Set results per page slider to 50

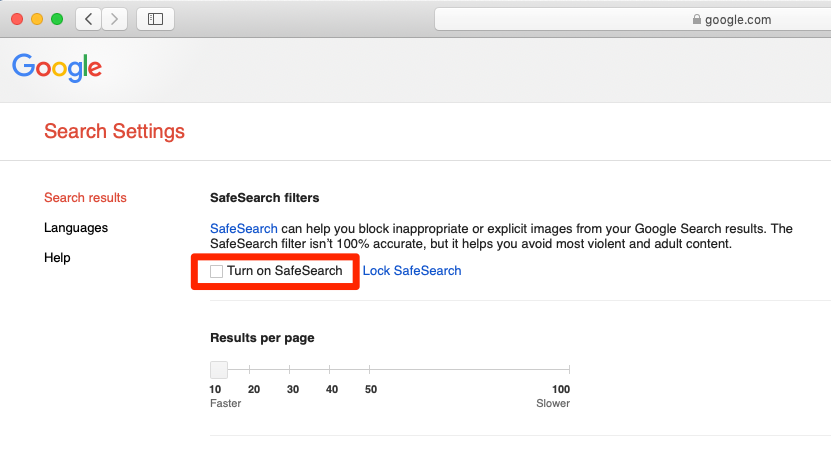pos(369,369)
